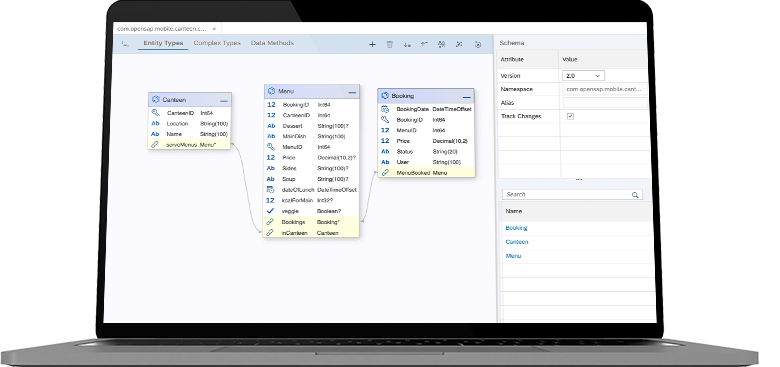Viewport: 780px width, 367px height.
Task: Click the link icon beside Bookings in Menu
Action: pyautogui.click(x=270, y=222)
